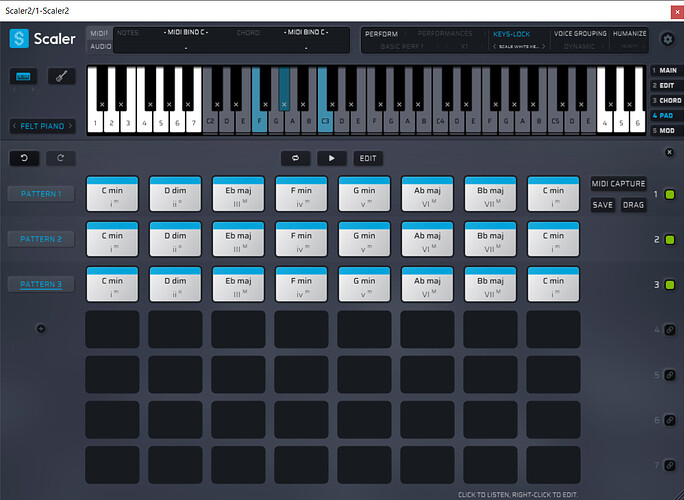The height and width of the screenshot is (500, 684).
Task: Toggle VOICE GROUPING option
Action: coord(580,34)
